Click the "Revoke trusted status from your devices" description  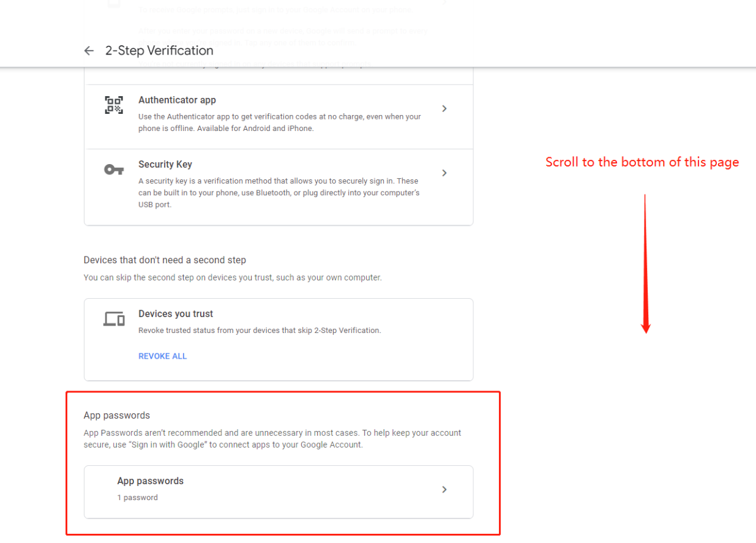click(260, 331)
